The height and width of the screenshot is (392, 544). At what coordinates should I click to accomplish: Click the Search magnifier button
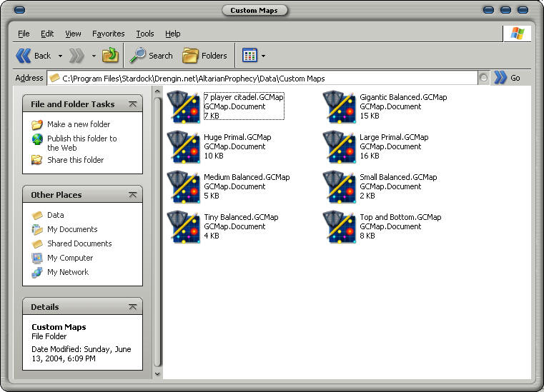(x=151, y=56)
